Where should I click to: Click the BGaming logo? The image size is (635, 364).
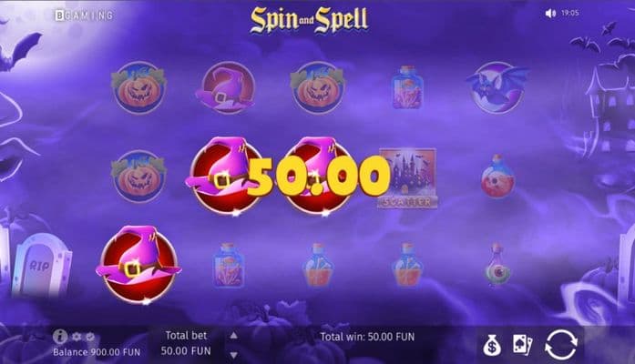click(x=84, y=15)
